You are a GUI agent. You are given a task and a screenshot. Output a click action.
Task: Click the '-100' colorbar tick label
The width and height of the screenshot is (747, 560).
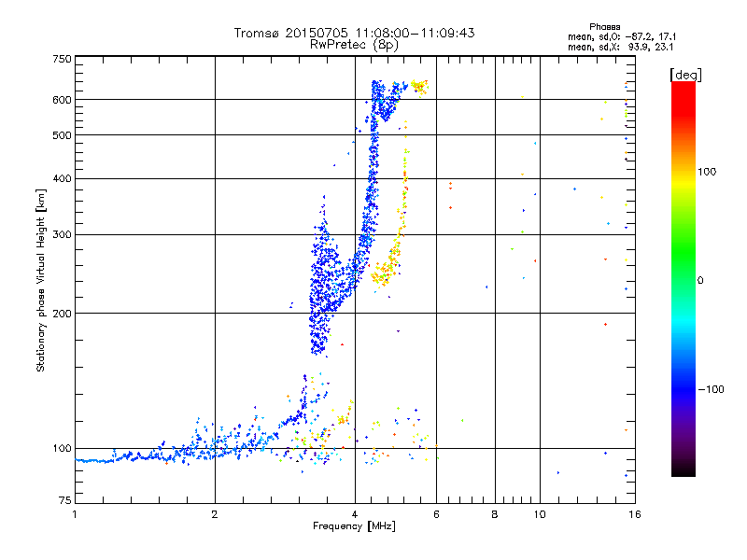pyautogui.click(x=711, y=389)
